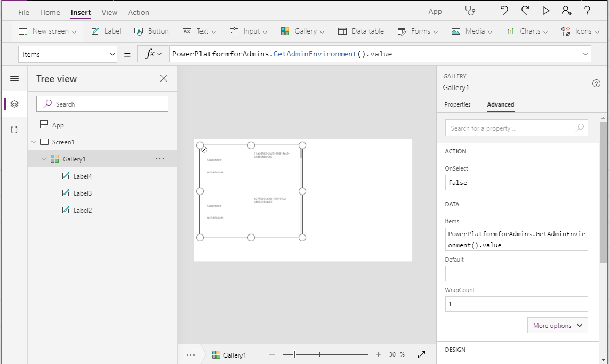Switch to the View tab

click(x=109, y=12)
